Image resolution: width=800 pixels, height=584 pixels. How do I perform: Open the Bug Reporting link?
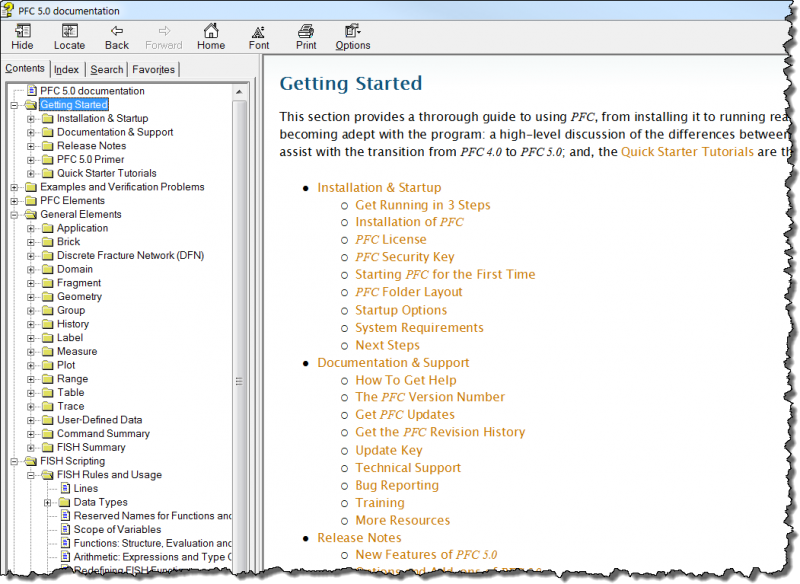click(x=397, y=485)
